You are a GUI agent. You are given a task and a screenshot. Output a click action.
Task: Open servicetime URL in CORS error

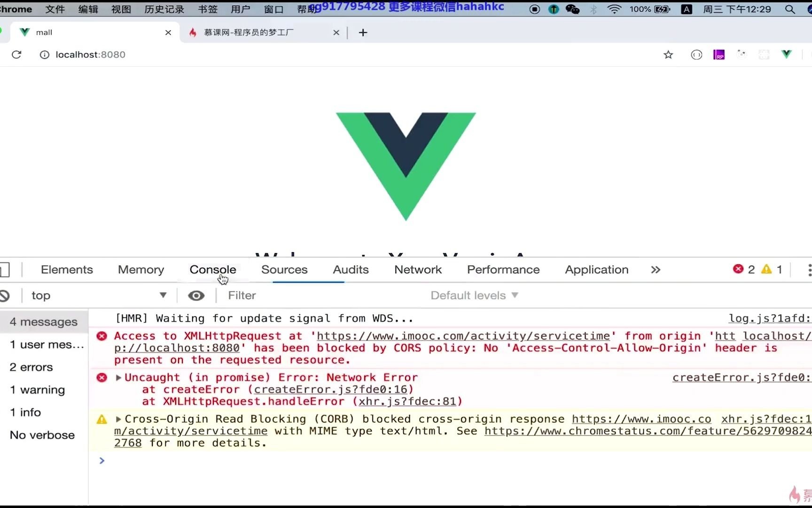click(x=463, y=336)
